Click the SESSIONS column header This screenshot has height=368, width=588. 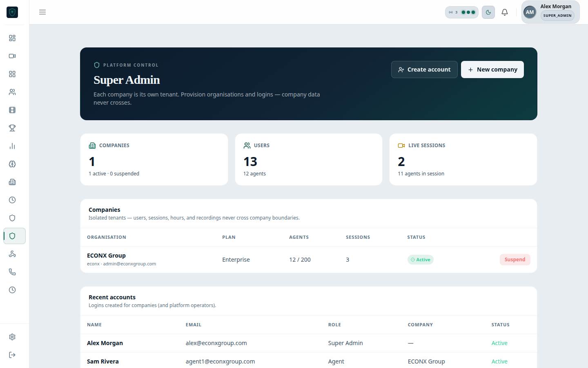coord(358,237)
